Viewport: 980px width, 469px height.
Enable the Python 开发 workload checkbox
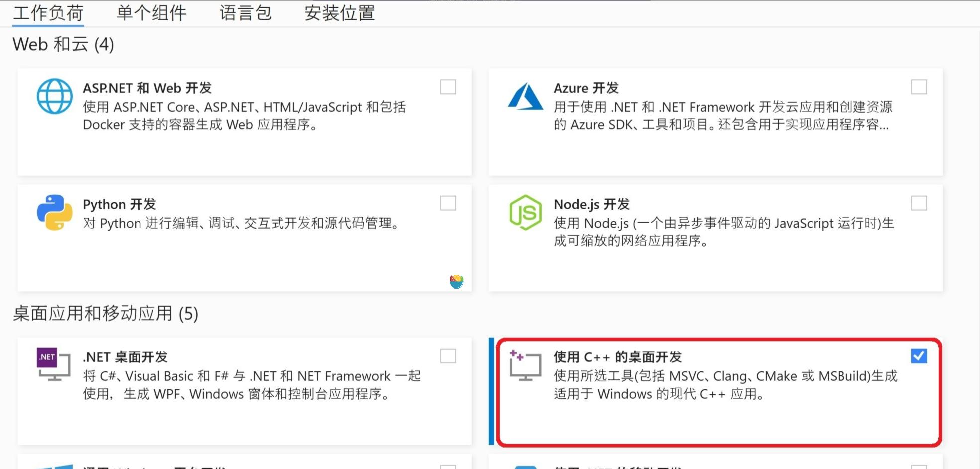(x=448, y=203)
